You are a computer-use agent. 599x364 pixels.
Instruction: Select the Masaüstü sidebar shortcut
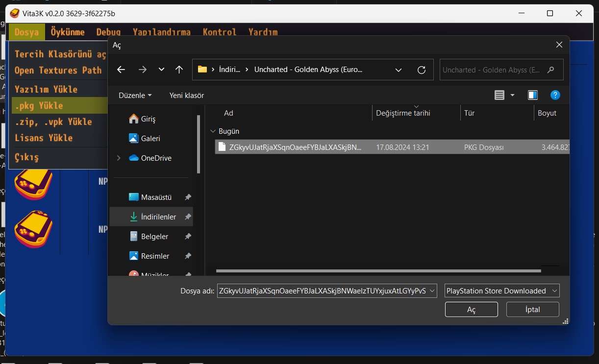(156, 197)
